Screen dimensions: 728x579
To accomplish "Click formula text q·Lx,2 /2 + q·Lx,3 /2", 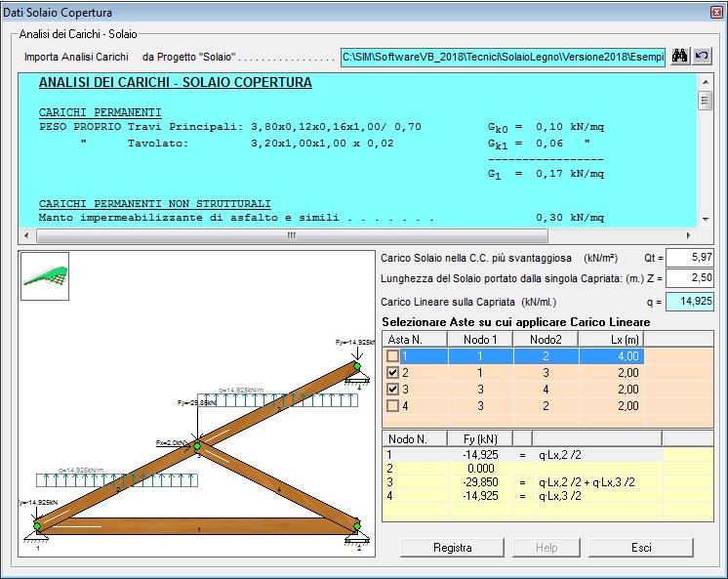I will coord(586,482).
